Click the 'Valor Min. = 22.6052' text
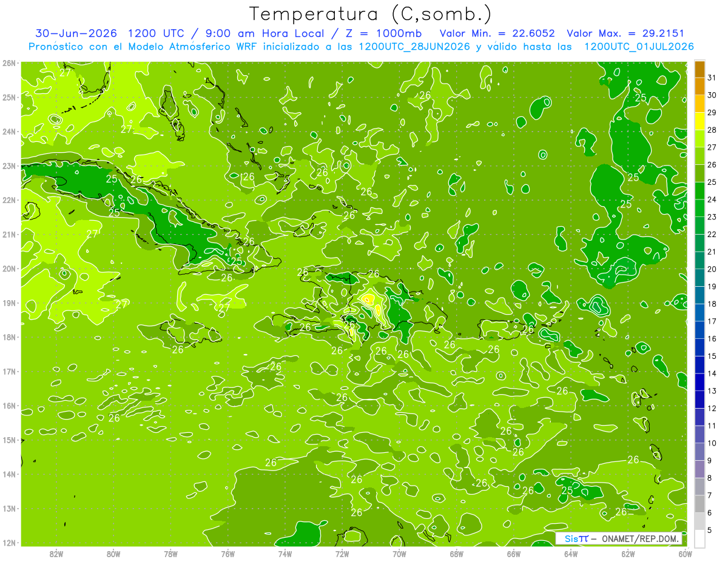The height and width of the screenshot is (562, 728). click(x=497, y=33)
